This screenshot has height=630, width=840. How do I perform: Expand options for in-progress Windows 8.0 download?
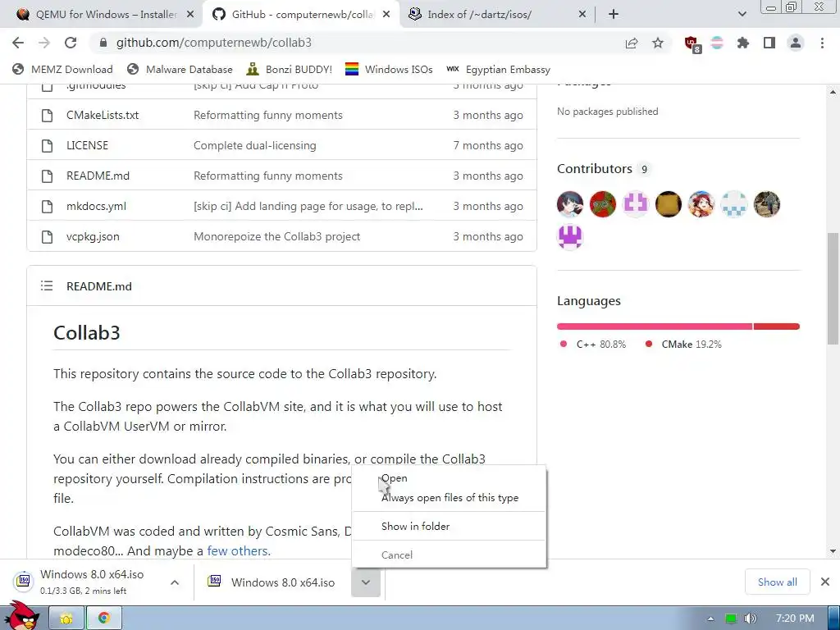175,582
